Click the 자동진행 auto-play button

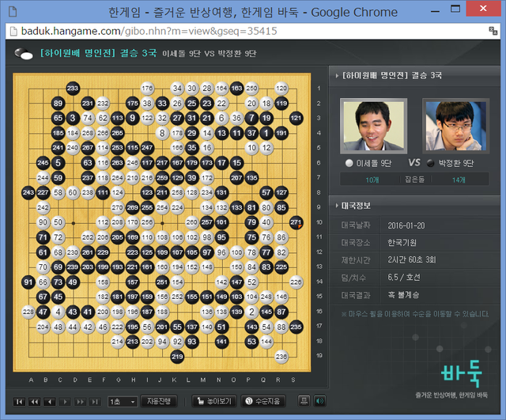tap(159, 401)
